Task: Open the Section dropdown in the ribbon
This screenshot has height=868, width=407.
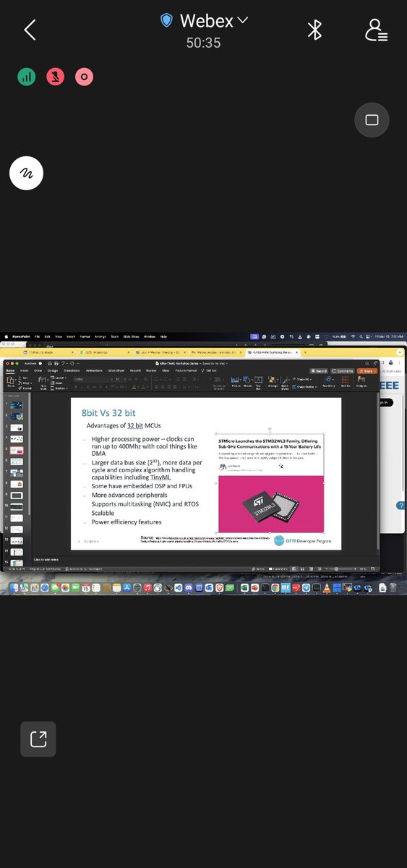Action: pos(60,388)
